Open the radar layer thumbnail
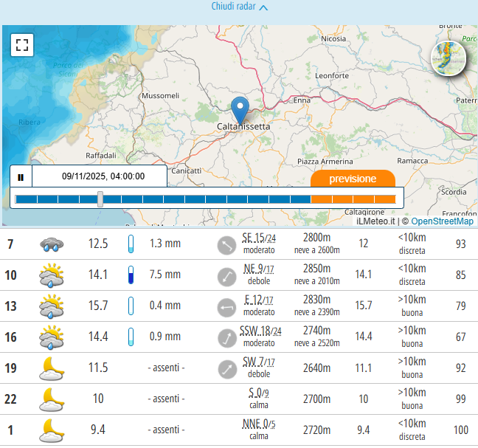 click(448, 59)
